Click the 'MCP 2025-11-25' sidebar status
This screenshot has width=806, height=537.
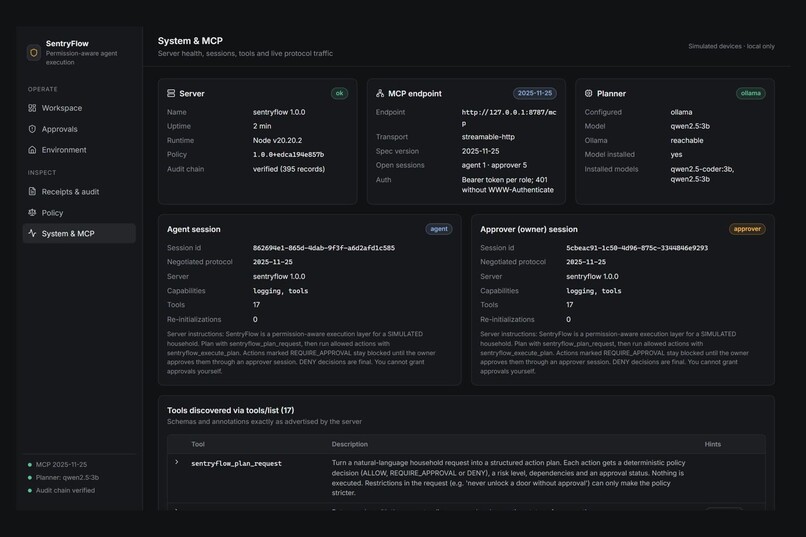click(61, 465)
